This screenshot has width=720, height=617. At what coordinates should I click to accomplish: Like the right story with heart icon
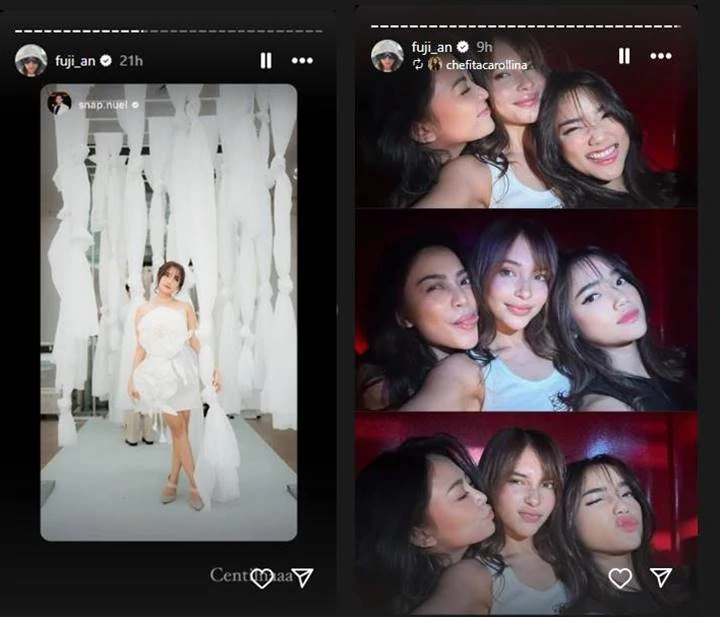[620, 578]
